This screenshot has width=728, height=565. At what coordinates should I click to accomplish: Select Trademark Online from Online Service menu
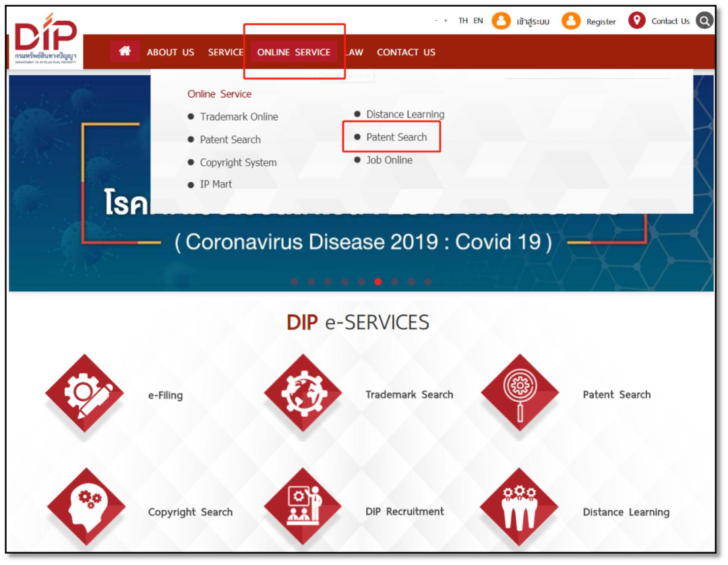coord(239,117)
